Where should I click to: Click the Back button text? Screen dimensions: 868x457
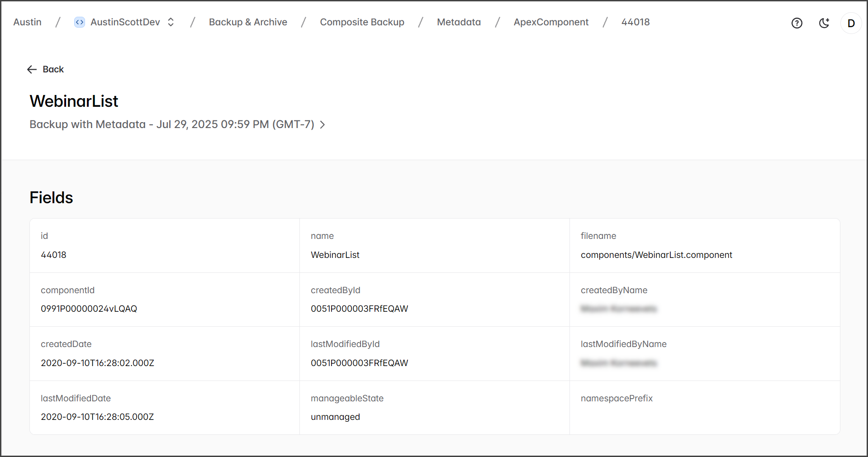[x=53, y=69]
